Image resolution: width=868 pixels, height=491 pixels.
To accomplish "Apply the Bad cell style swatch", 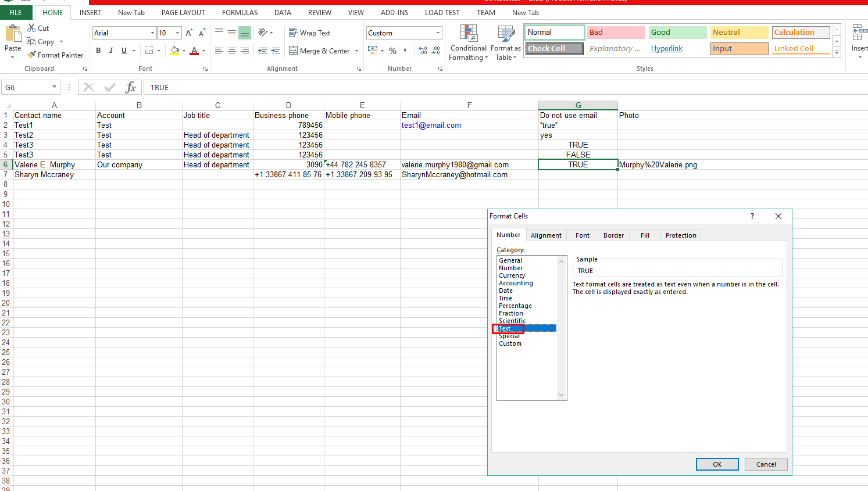I will 616,33.
